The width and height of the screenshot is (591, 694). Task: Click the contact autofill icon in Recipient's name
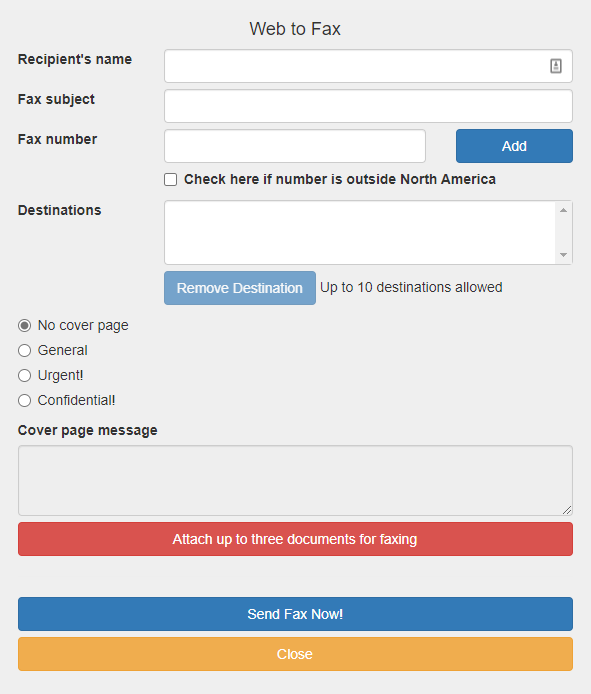point(556,66)
